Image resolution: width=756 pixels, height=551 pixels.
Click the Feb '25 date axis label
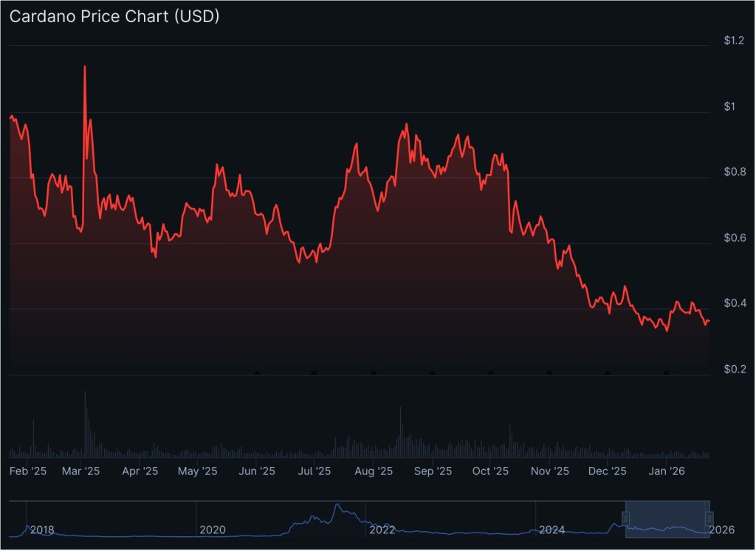[x=28, y=471]
